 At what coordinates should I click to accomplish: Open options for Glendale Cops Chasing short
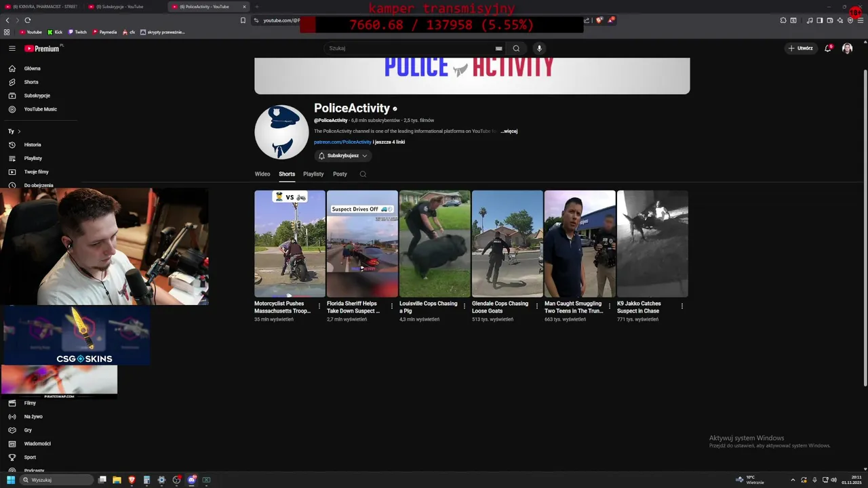click(537, 306)
